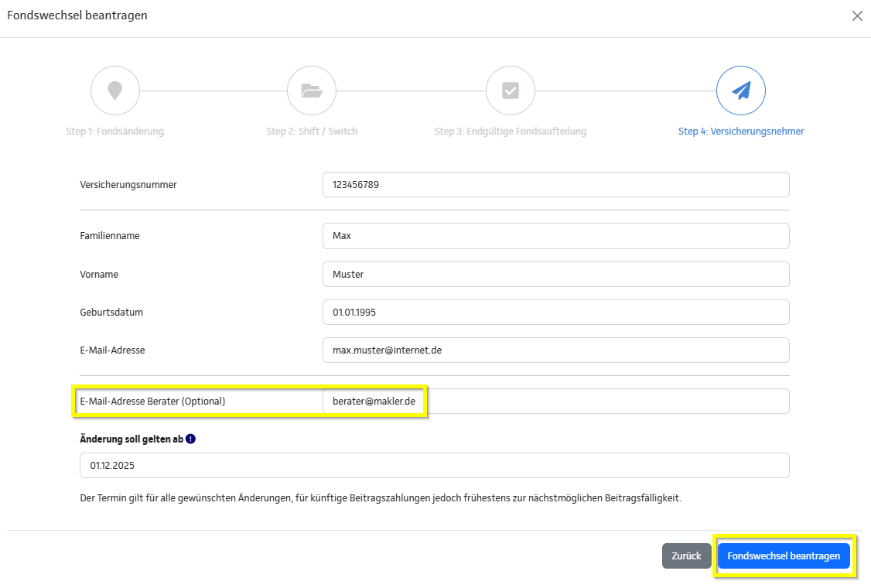Select Step 4: Versicherungsnehmer label

point(741,132)
